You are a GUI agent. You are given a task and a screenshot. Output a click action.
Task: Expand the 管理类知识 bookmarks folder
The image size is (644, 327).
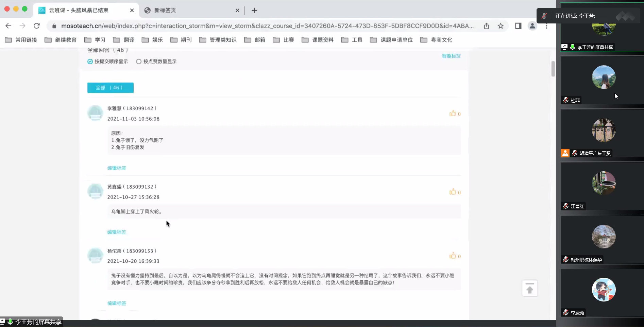218,40
